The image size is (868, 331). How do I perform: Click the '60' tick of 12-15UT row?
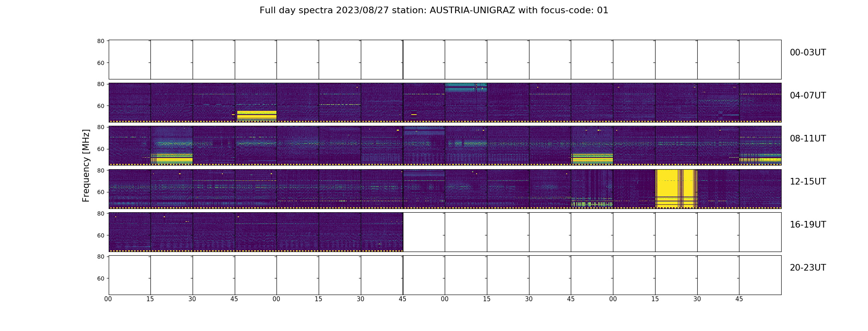[100, 192]
